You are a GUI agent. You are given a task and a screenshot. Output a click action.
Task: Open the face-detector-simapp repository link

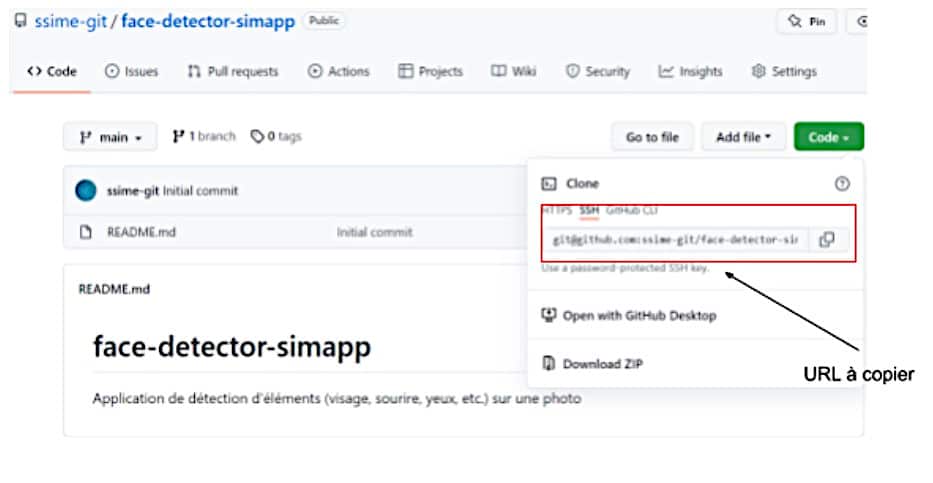click(208, 21)
